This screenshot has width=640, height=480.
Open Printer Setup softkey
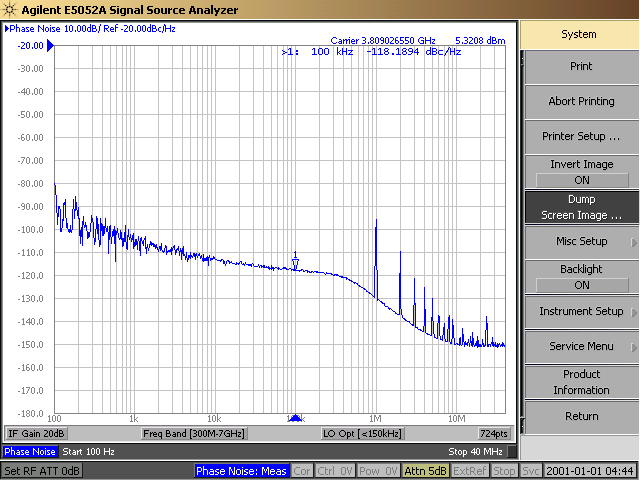pos(582,137)
